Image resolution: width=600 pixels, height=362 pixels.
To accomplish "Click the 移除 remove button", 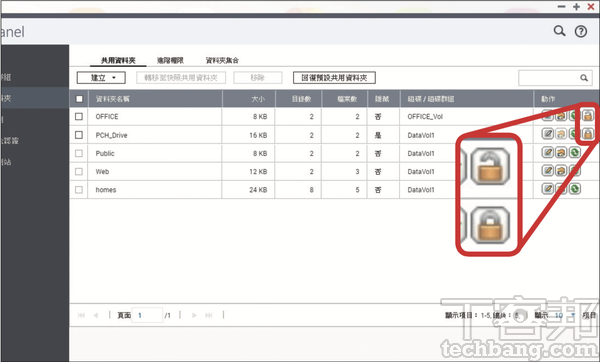I will click(258, 78).
